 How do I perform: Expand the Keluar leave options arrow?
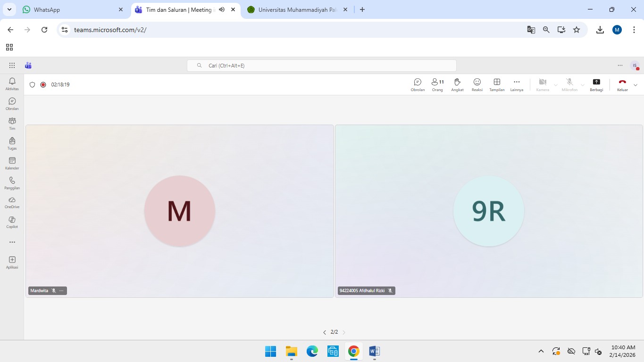coord(636,85)
